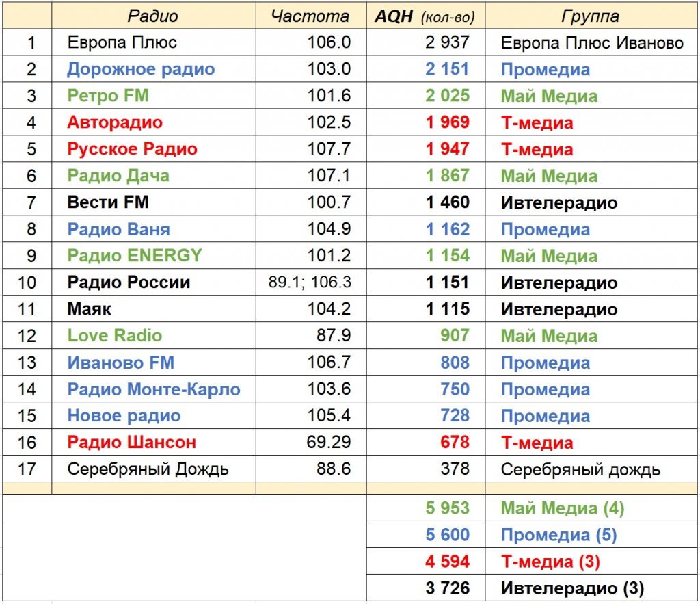
Task: Select the 'Радио Монте-Карло' cell
Action: 154,389
